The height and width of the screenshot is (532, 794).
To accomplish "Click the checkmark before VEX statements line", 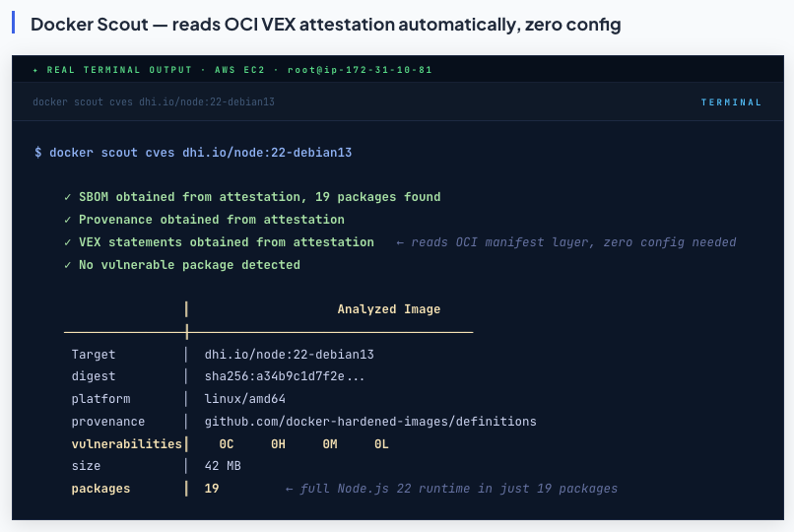I will [67, 242].
